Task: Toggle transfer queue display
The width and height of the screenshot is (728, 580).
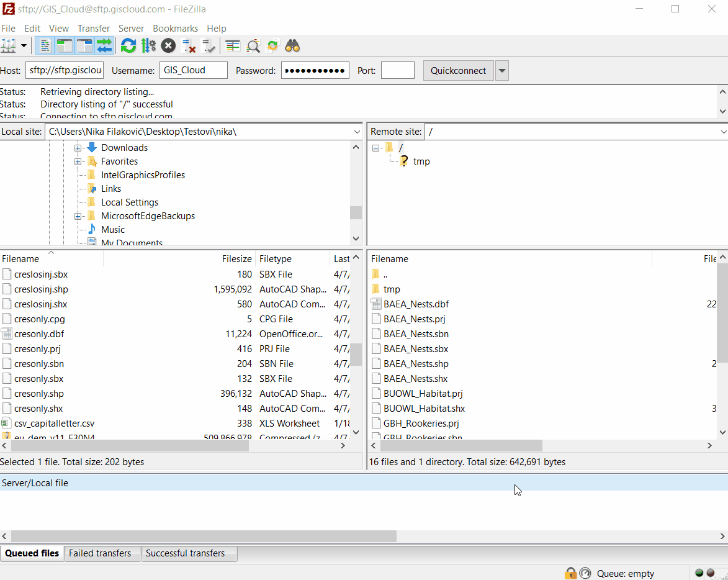Action: [104, 46]
